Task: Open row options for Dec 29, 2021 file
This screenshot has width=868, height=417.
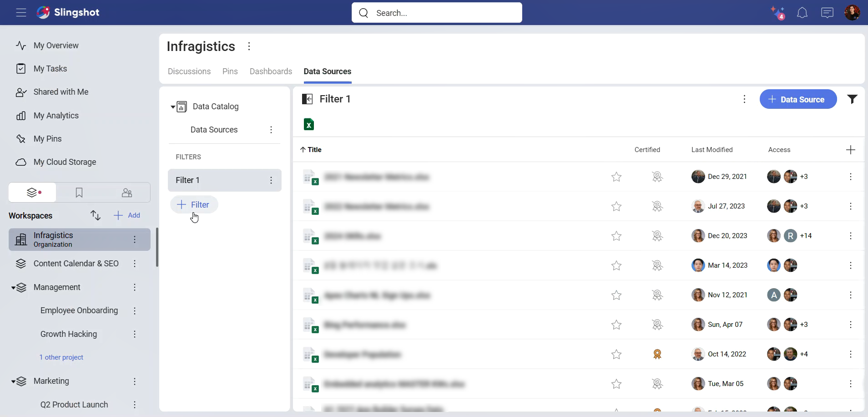Action: tap(851, 177)
